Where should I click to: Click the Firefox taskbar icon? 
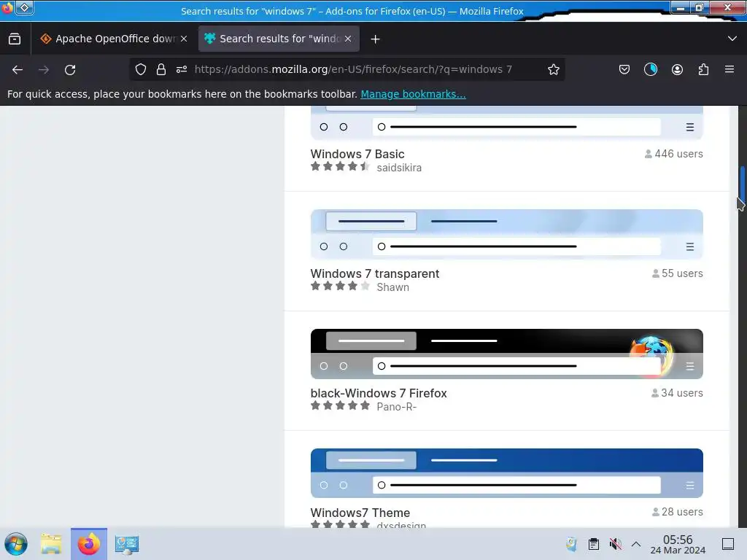coord(89,544)
